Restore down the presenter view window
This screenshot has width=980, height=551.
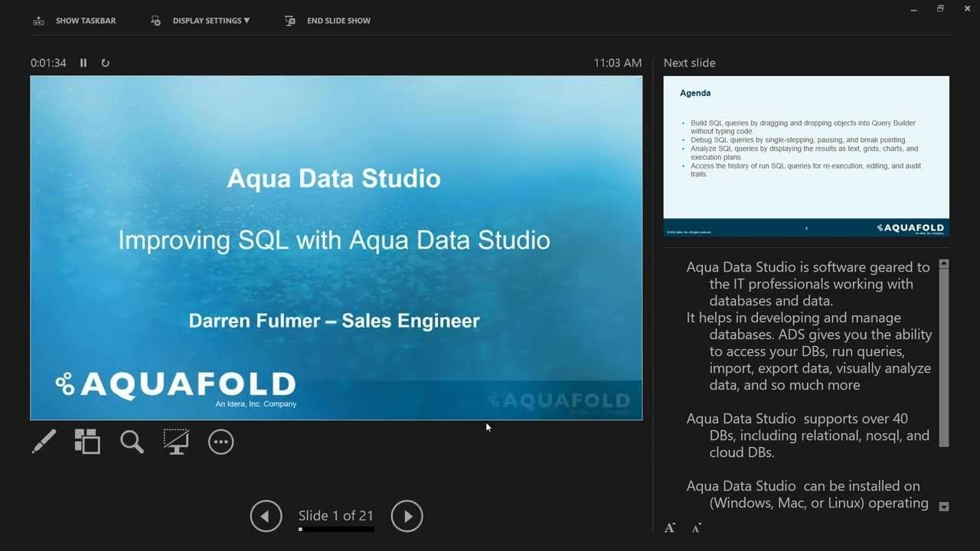940,8
